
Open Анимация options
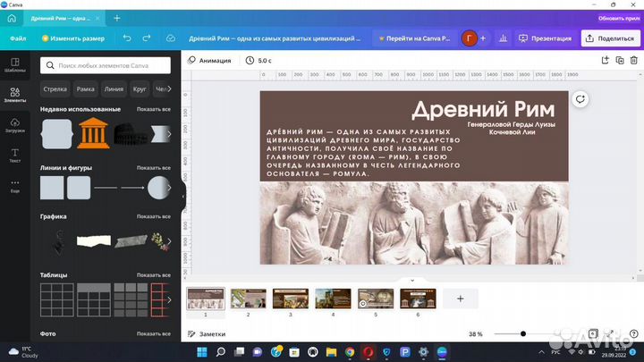[x=209, y=61]
